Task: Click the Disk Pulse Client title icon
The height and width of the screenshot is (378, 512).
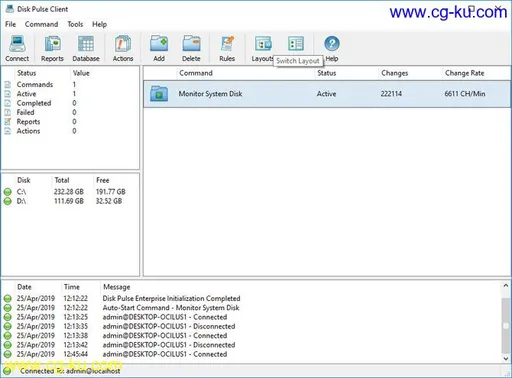Action: click(x=10, y=9)
